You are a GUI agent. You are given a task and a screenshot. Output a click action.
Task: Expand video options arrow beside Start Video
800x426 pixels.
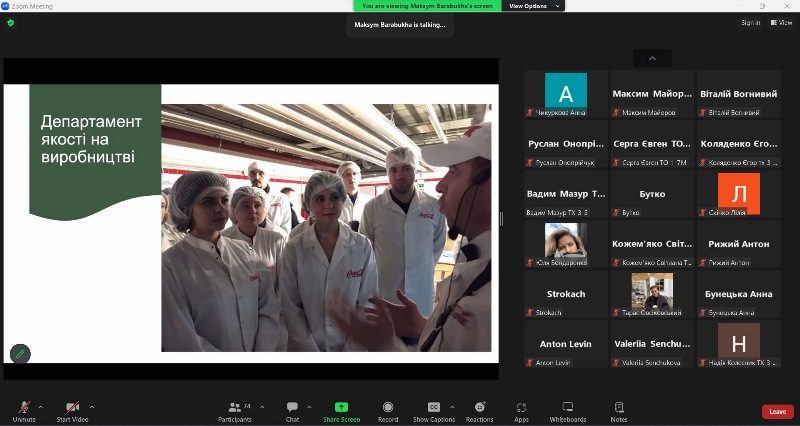(x=92, y=407)
